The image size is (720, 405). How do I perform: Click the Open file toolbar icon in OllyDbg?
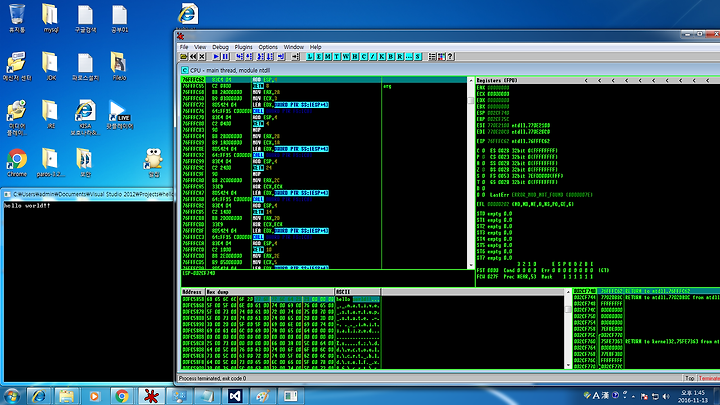click(184, 56)
